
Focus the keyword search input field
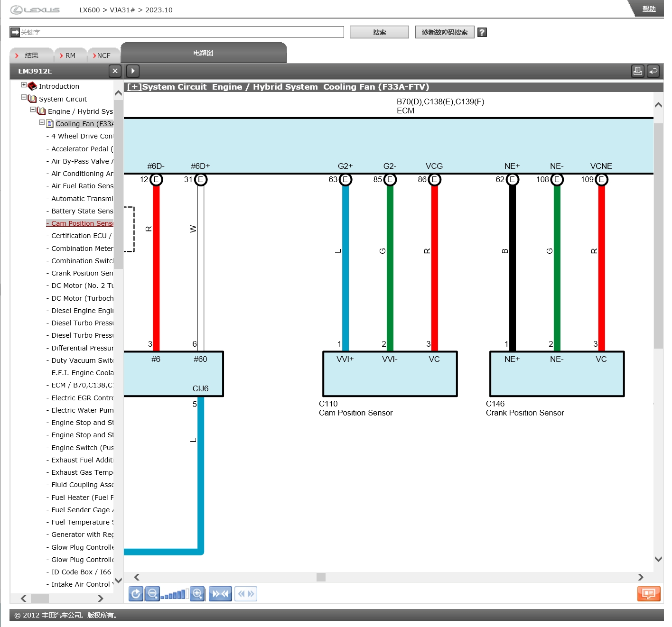click(180, 32)
